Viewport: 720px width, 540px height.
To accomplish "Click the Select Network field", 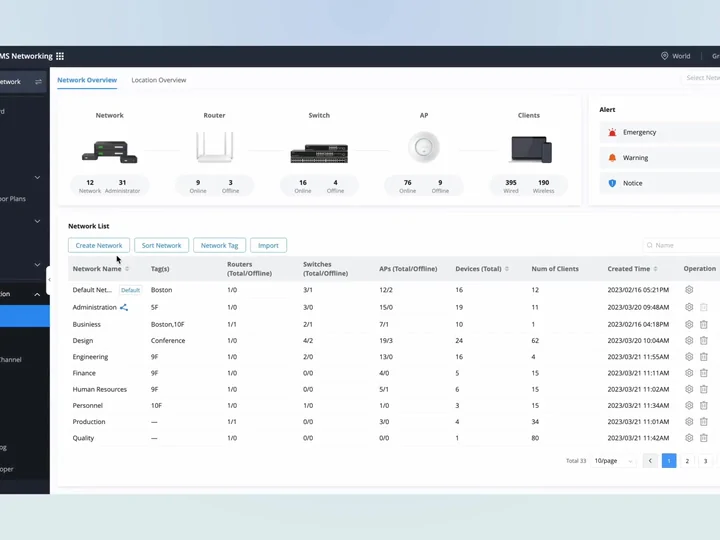I will click(701, 78).
